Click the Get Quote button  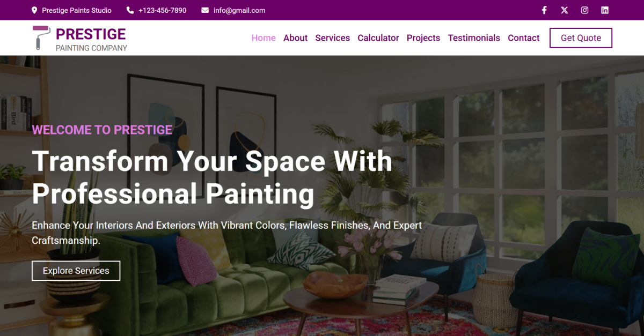click(581, 38)
